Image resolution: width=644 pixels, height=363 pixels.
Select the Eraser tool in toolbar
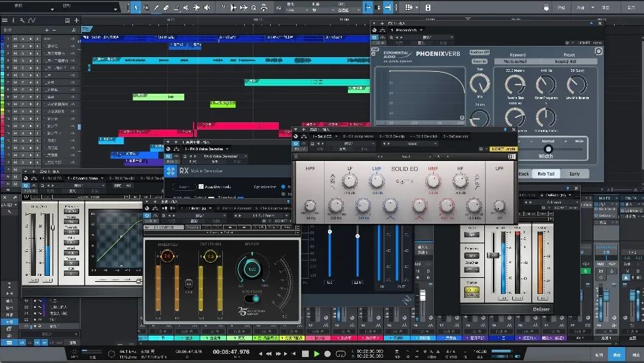[x=166, y=7]
